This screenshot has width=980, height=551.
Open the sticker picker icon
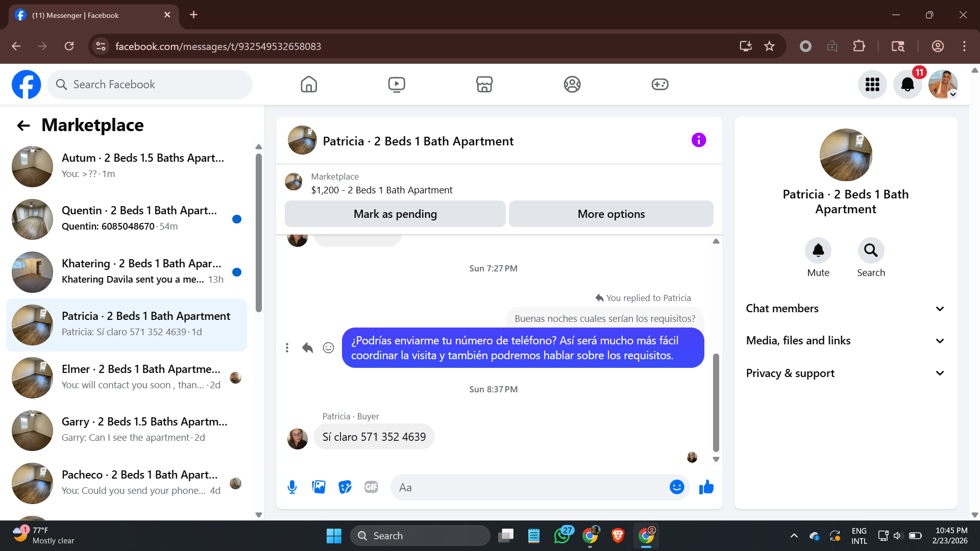coord(345,487)
